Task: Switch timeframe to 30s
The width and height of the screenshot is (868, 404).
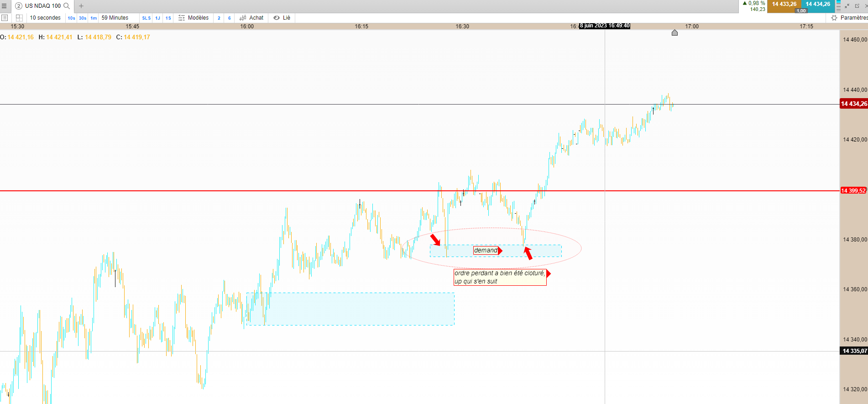Action: pos(83,18)
